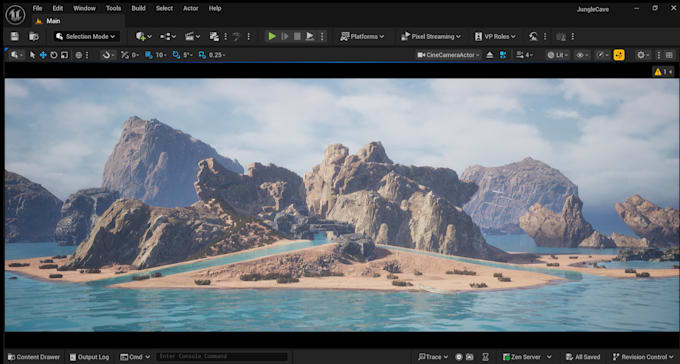Open the surface snapping dropdown
680x364 pixels.
(107, 55)
